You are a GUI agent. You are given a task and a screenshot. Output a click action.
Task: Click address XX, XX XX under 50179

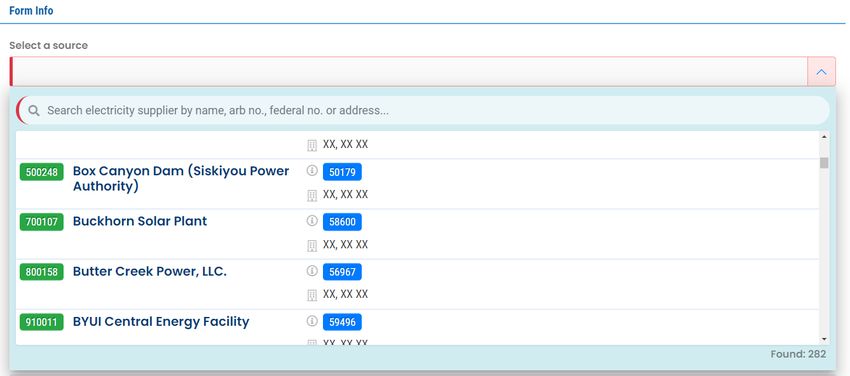click(345, 195)
